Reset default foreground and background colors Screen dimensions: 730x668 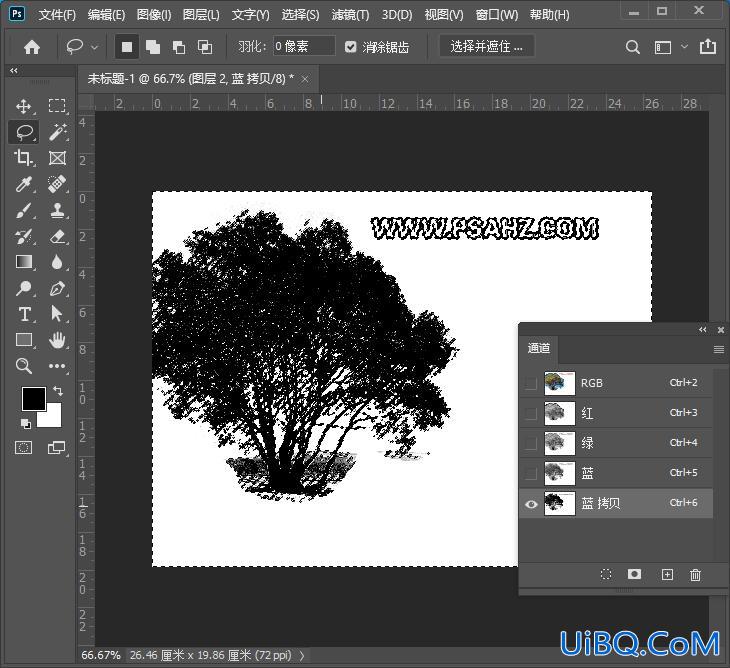[x=26, y=424]
